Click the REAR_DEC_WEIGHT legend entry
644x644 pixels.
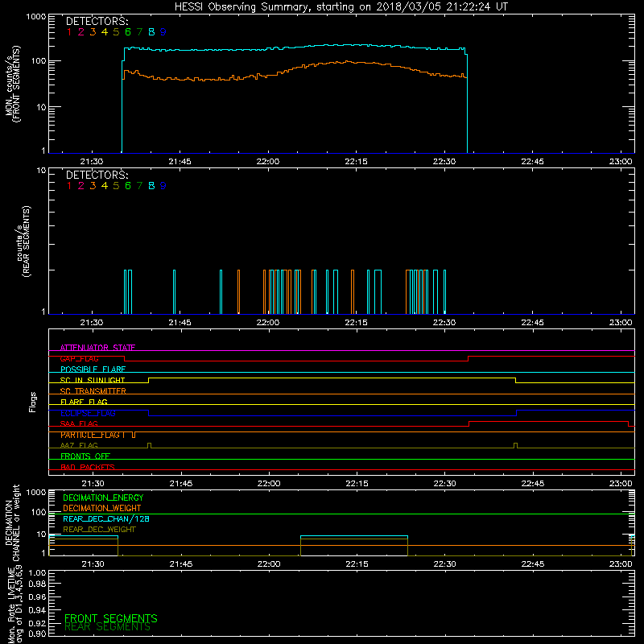coord(99,530)
